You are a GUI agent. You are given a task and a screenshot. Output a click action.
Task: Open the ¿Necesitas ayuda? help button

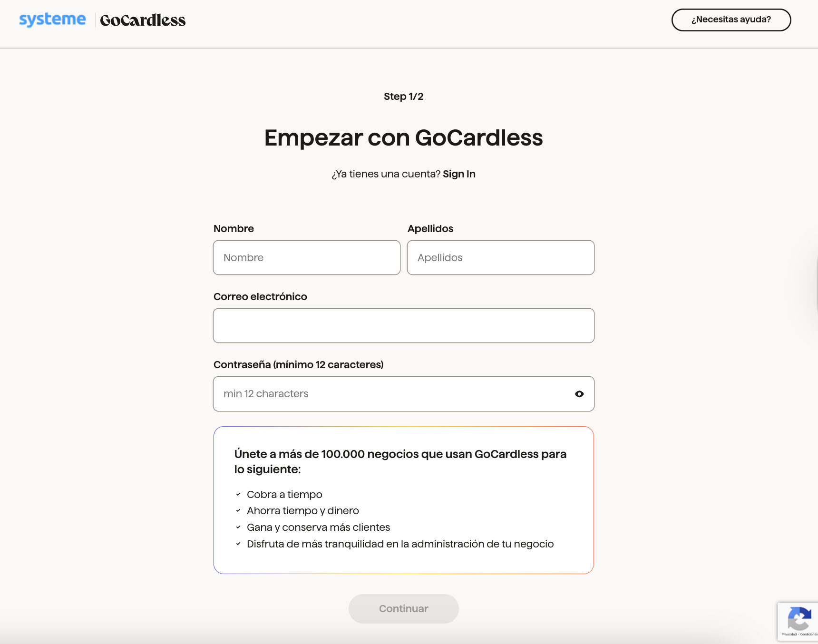coord(731,20)
